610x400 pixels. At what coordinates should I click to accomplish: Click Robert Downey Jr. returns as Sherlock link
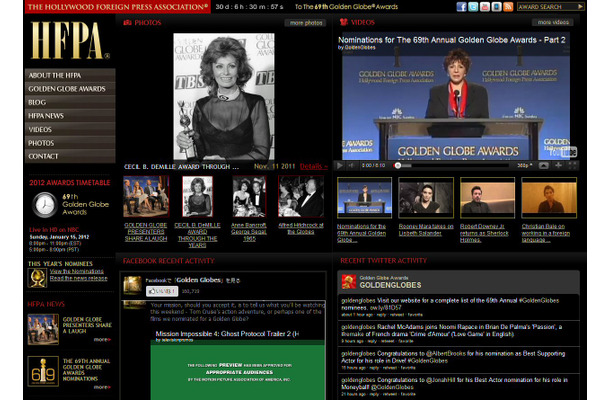pos(484,233)
